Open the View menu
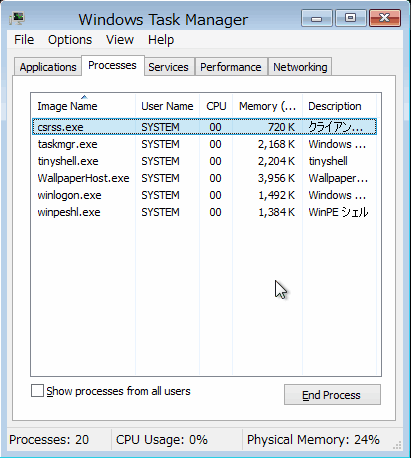This screenshot has height=458, width=411. click(120, 40)
